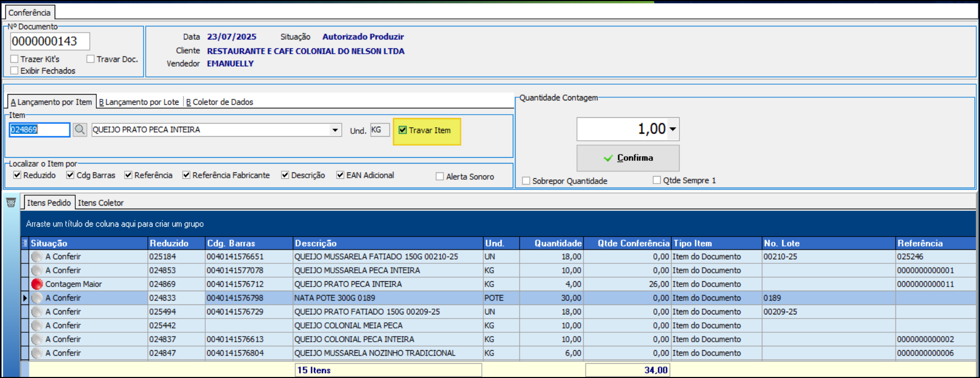This screenshot has height=378, width=980.
Task: Sort by the Referência column header
Action: click(936, 243)
